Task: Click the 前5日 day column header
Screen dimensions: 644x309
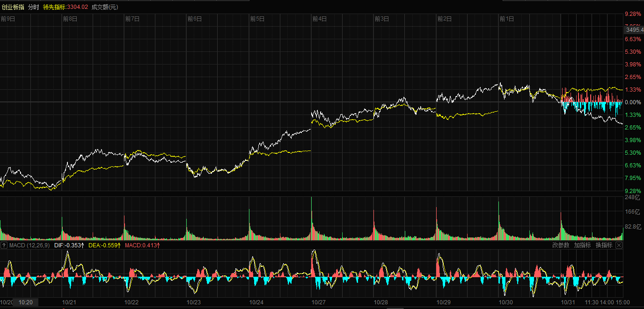Action: pos(257,19)
